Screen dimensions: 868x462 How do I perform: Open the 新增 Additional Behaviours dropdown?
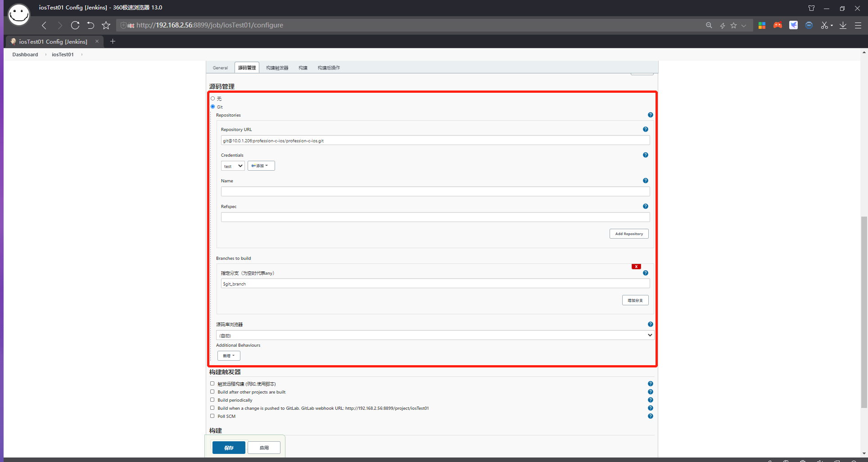coord(229,356)
